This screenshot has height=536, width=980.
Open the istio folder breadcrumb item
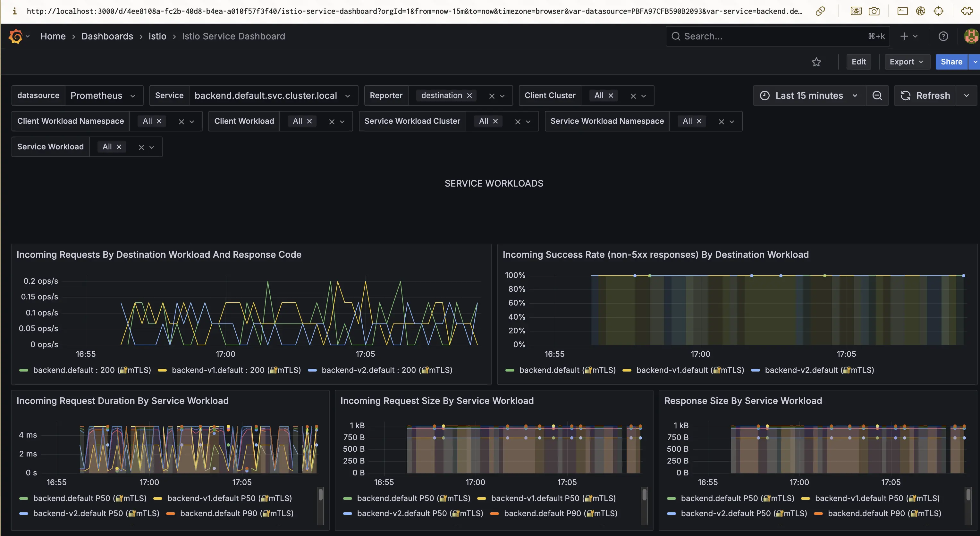pyautogui.click(x=157, y=36)
